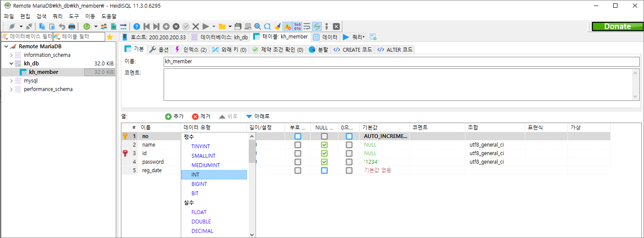This screenshot has width=644, height=238.
Task: Toggle allow NULL checkbox for no row
Action: (x=324, y=136)
